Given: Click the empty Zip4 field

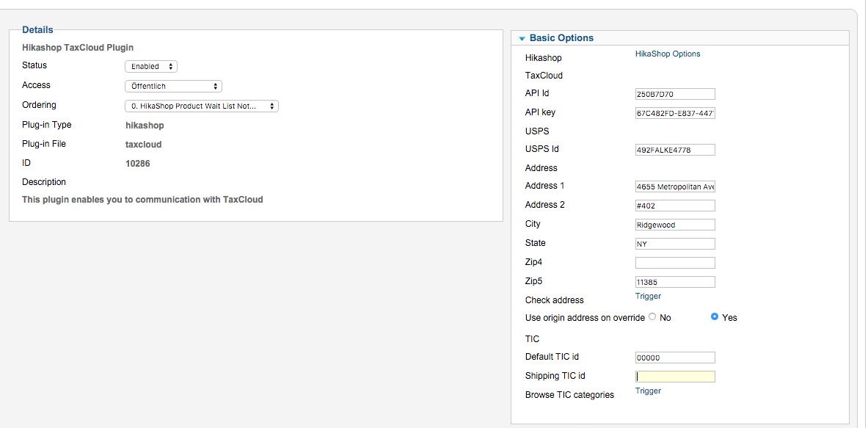Looking at the screenshot, I should [675, 263].
